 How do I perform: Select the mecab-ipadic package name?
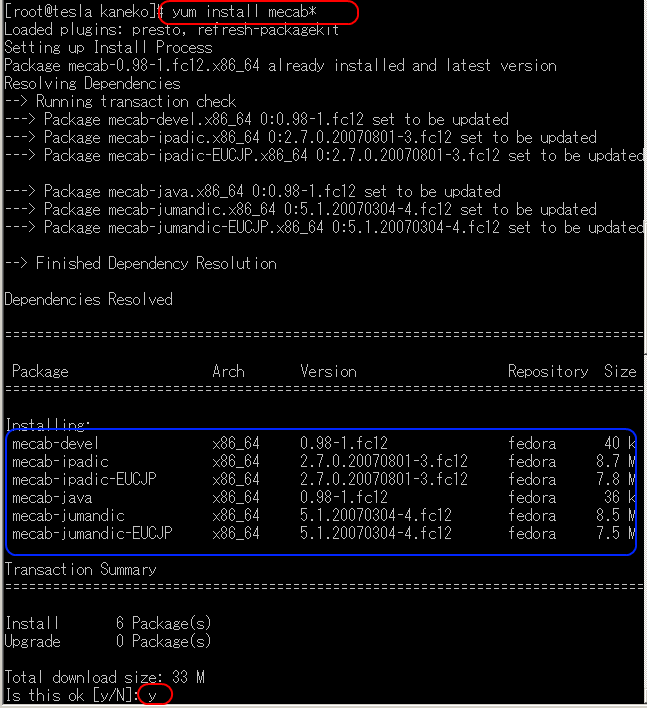[x=60, y=461]
